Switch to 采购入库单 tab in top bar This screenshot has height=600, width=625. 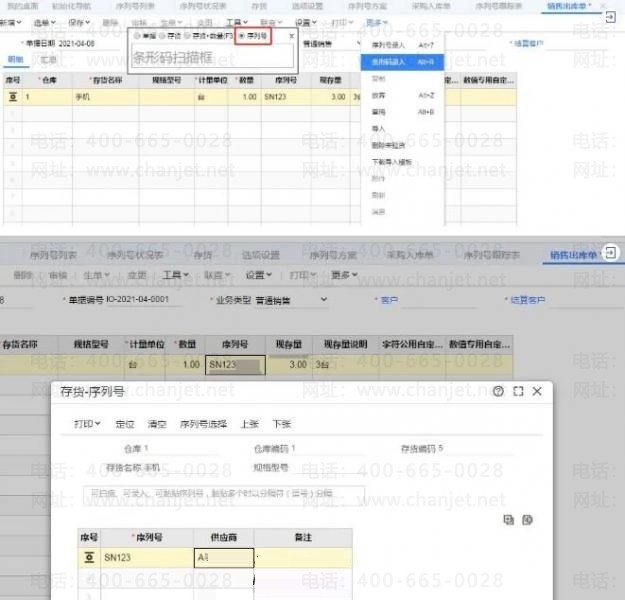(431, 6)
